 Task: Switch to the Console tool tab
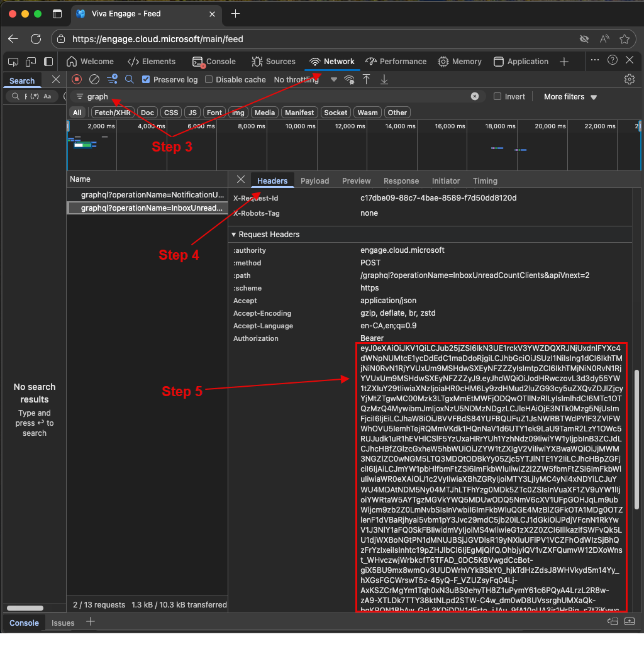click(214, 62)
